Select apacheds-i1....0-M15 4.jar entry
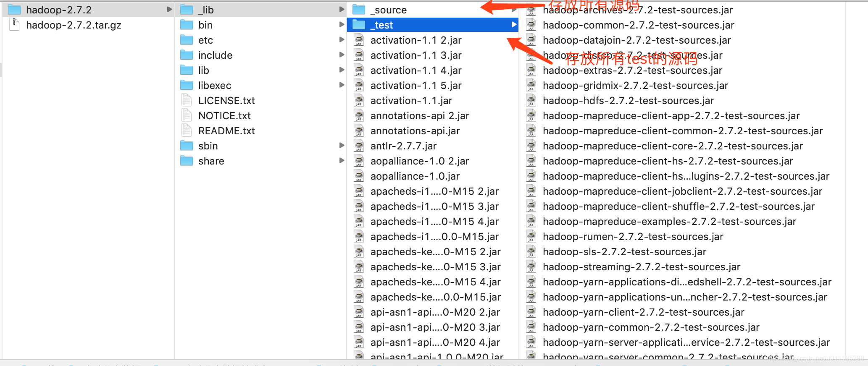 pyautogui.click(x=435, y=221)
